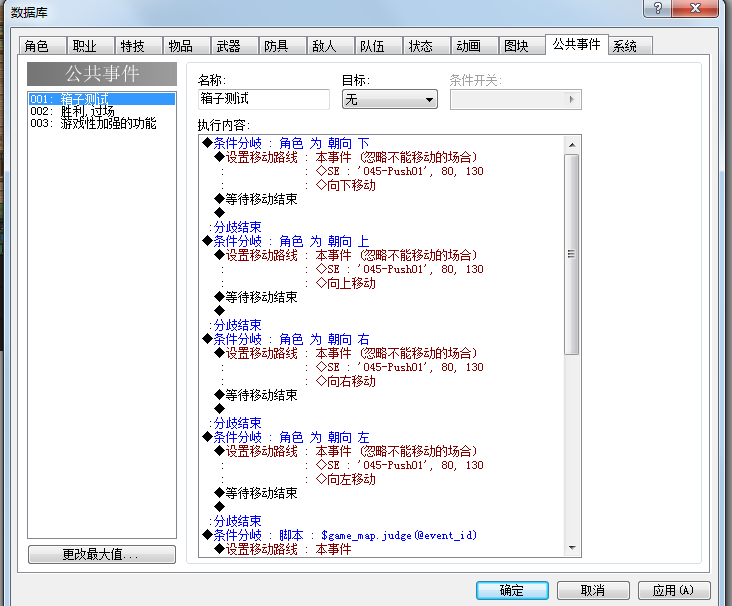Click the scroll down arrow of 执行内容
The image size is (732, 606).
pos(572,548)
